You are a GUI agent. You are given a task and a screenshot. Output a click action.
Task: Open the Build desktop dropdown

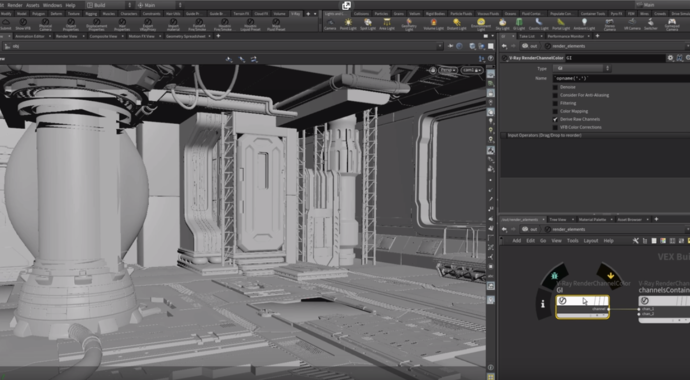109,5
